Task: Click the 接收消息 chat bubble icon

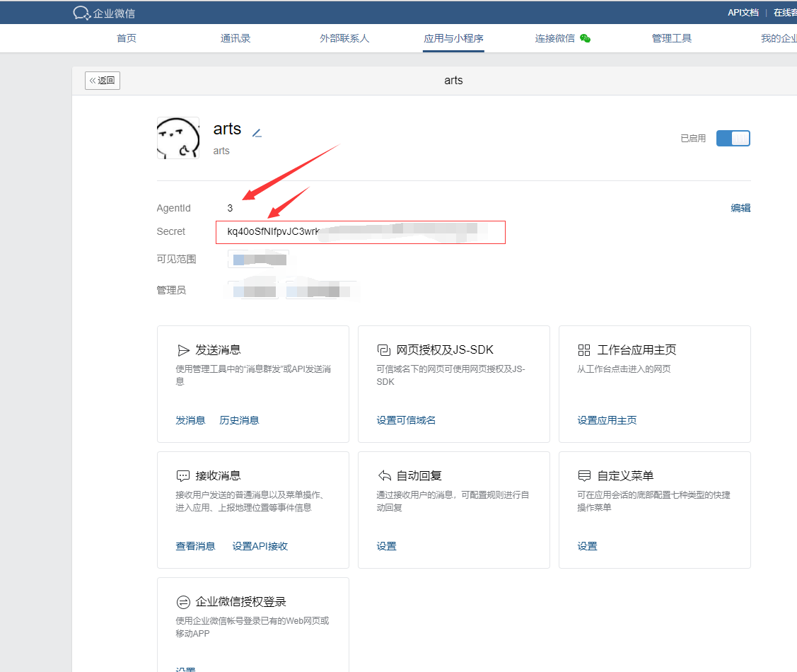Action: tap(183, 476)
